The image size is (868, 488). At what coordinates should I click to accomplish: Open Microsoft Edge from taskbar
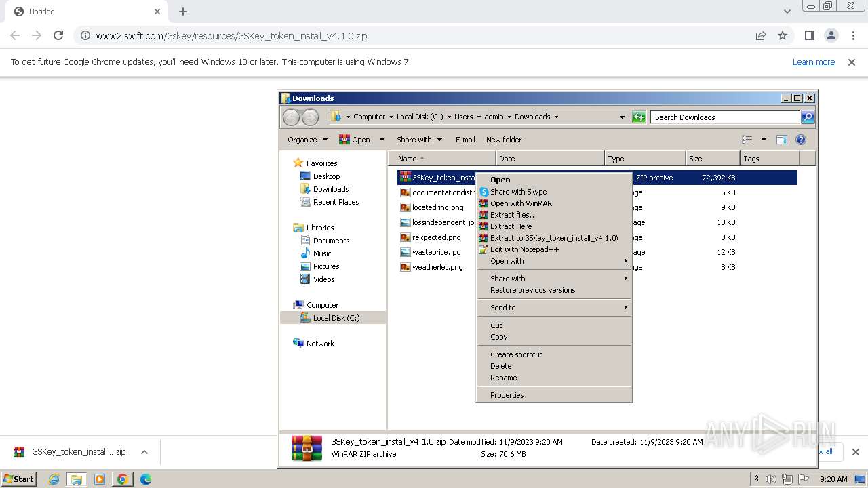click(145, 479)
